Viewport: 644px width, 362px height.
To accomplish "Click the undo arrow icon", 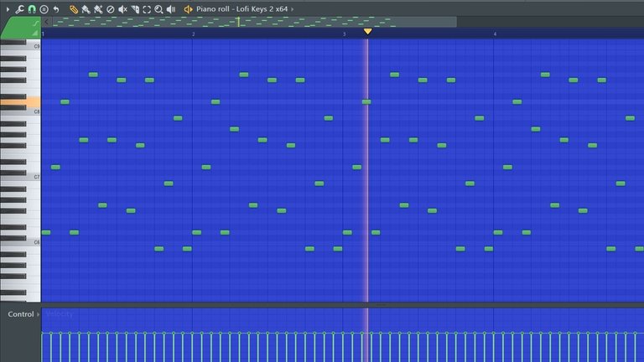I will pyautogui.click(x=56, y=9).
